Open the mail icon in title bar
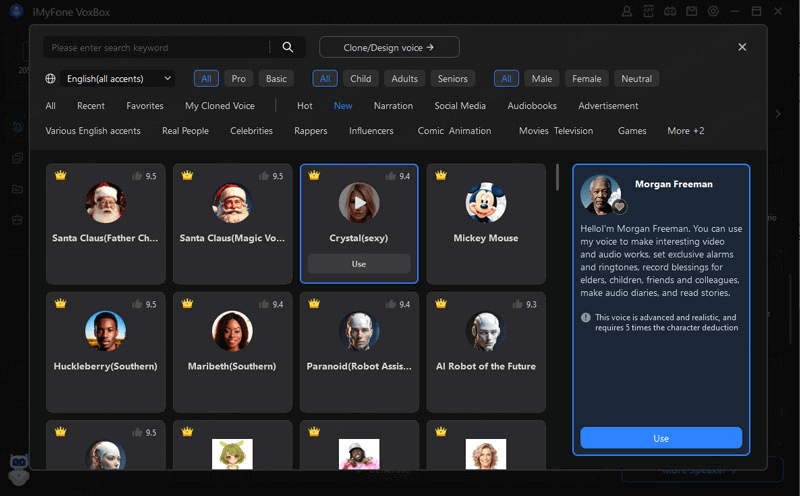The width and height of the screenshot is (800, 496). click(x=691, y=11)
